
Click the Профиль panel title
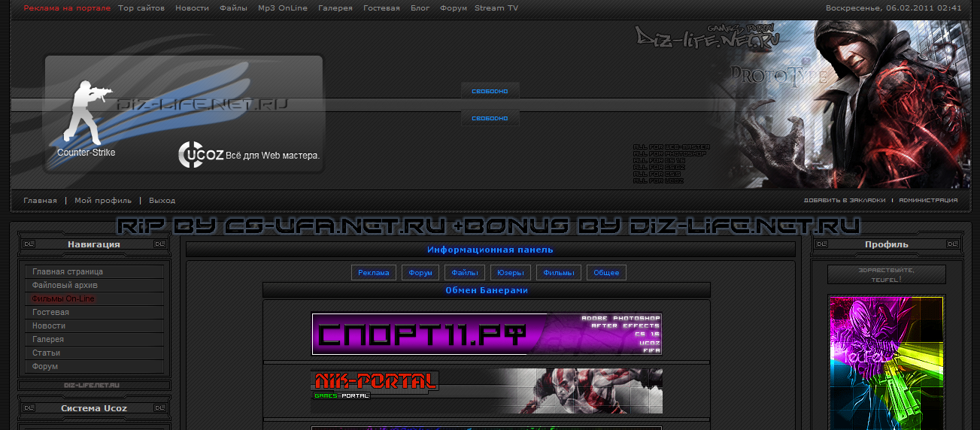coord(887,244)
